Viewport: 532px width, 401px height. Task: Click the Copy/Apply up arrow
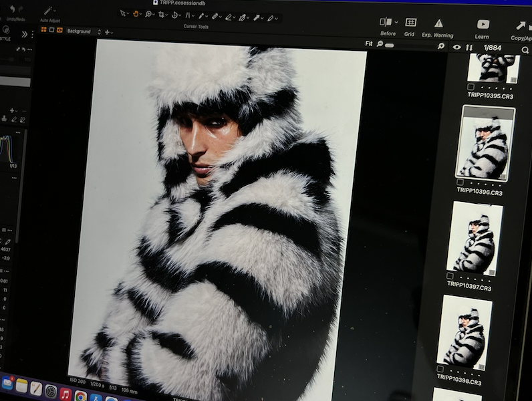[520, 26]
